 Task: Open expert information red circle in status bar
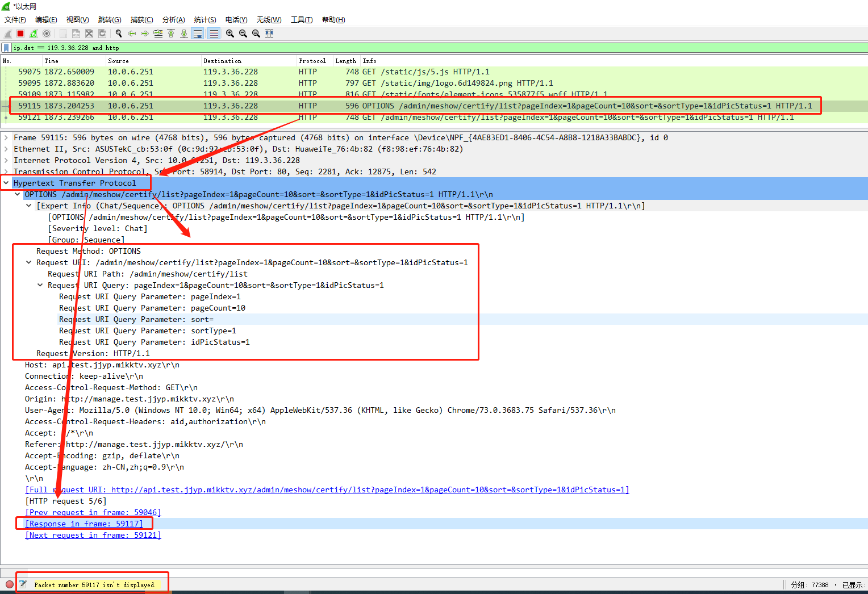click(x=10, y=584)
